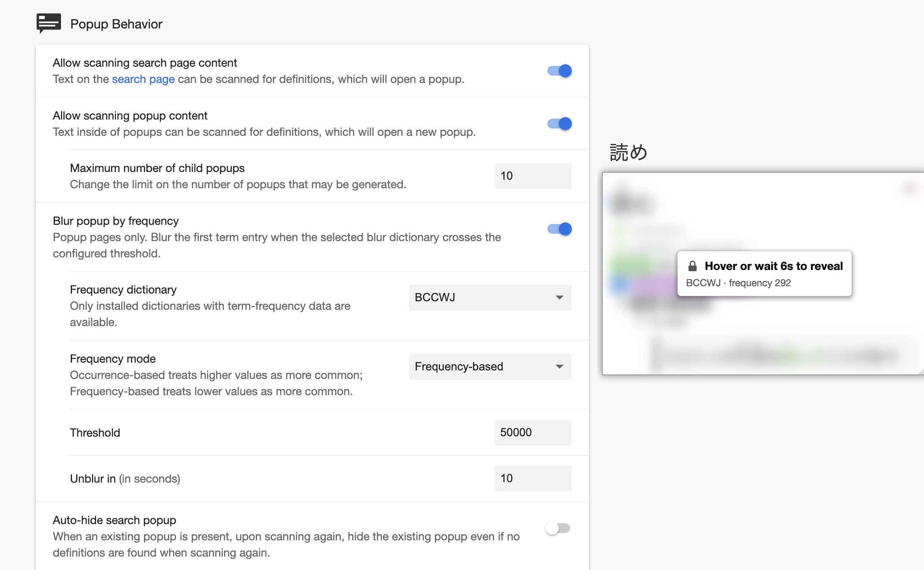Click the Popup Behavior section icon
This screenshot has height=570, width=924.
[48, 23]
